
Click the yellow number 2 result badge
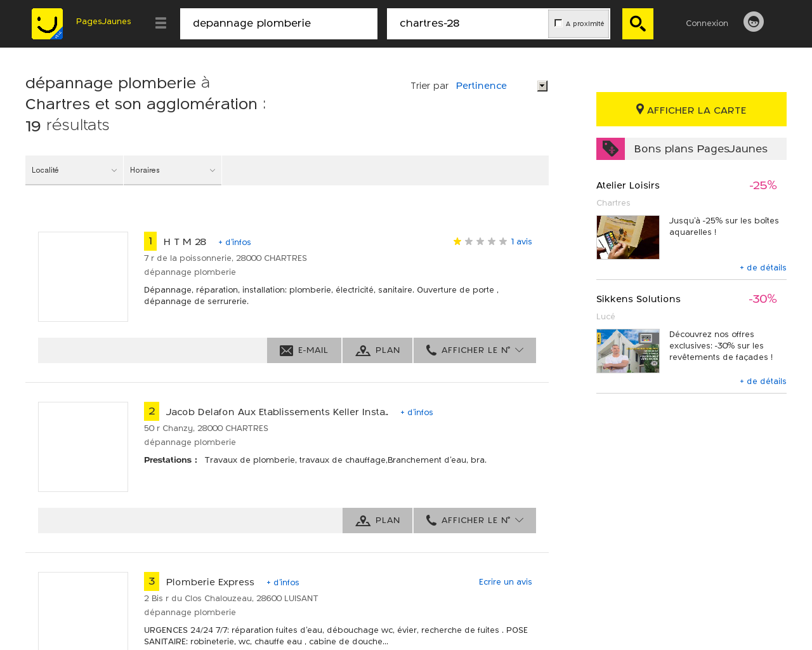pyautogui.click(x=152, y=411)
